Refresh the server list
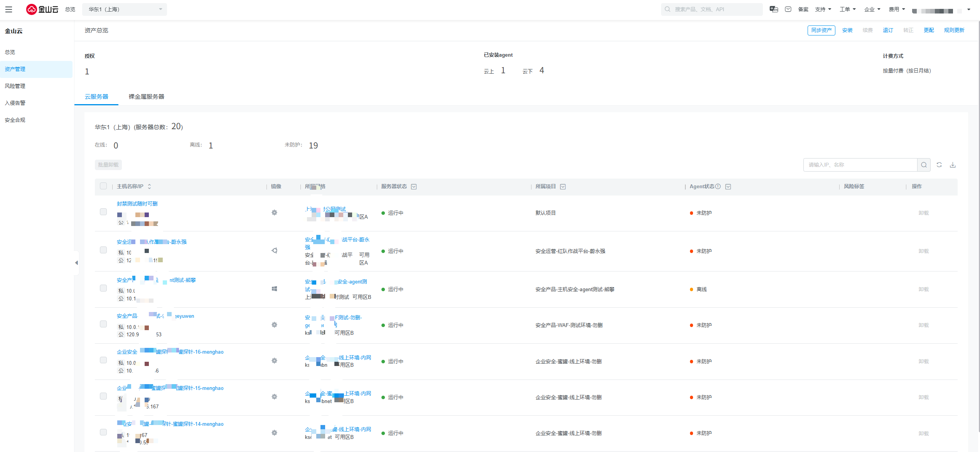Image resolution: width=980 pixels, height=452 pixels. (939, 165)
